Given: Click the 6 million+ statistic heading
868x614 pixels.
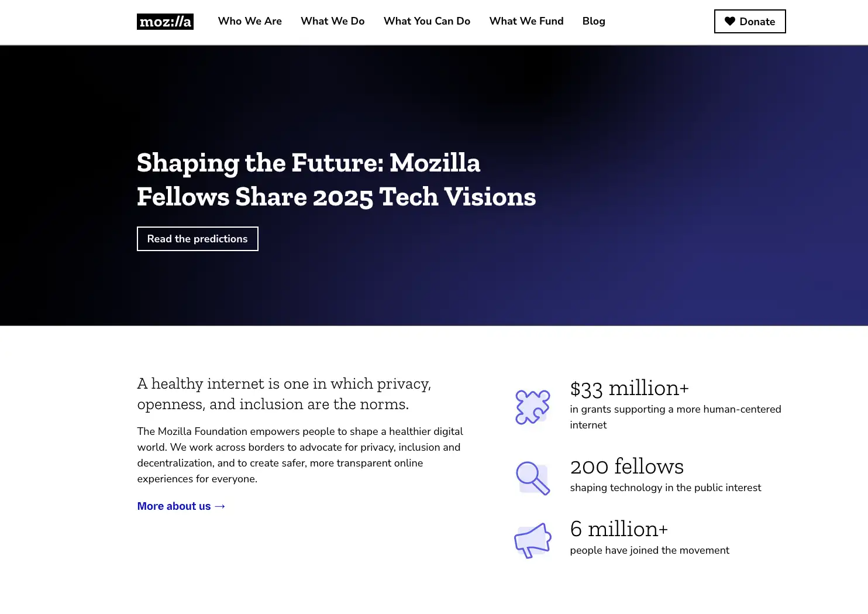Looking at the screenshot, I should (619, 529).
